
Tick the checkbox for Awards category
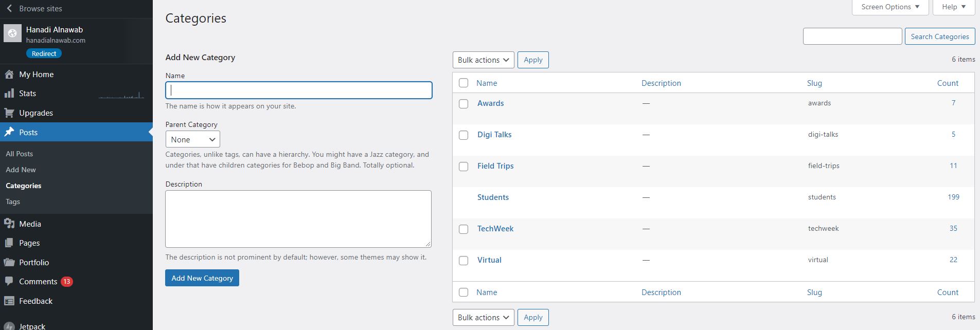(x=464, y=104)
